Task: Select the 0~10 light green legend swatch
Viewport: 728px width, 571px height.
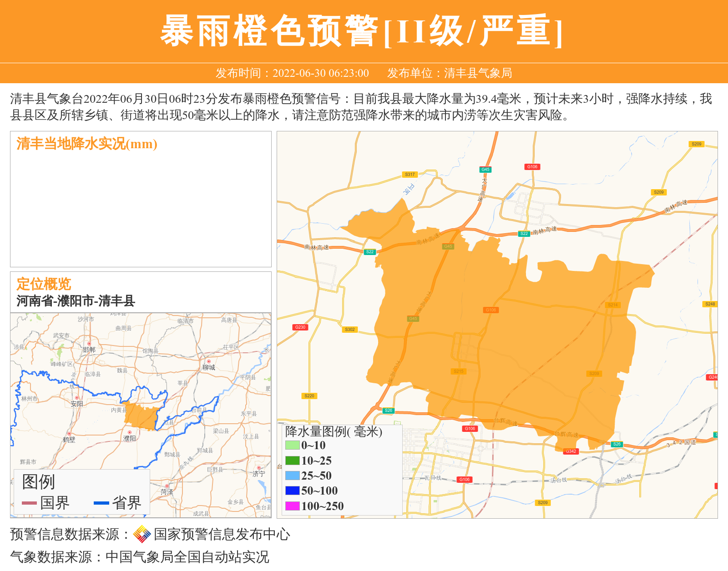Action: (292, 445)
